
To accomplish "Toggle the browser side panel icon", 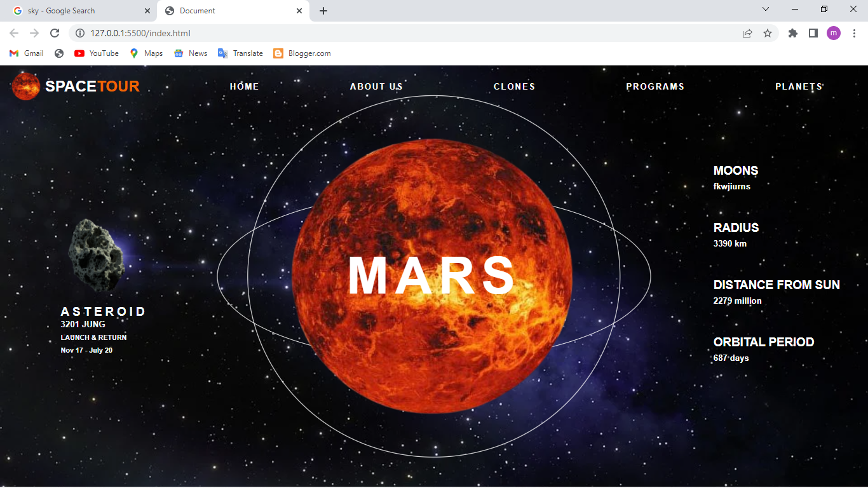I will point(813,33).
